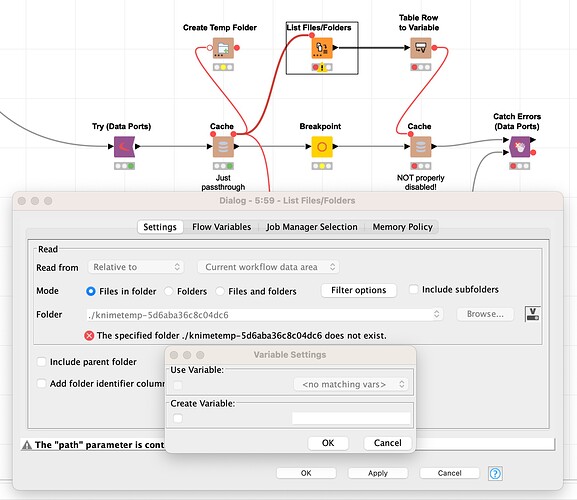Click OK in List Files/Folders dialog
The height and width of the screenshot is (500, 577).
(x=306, y=473)
